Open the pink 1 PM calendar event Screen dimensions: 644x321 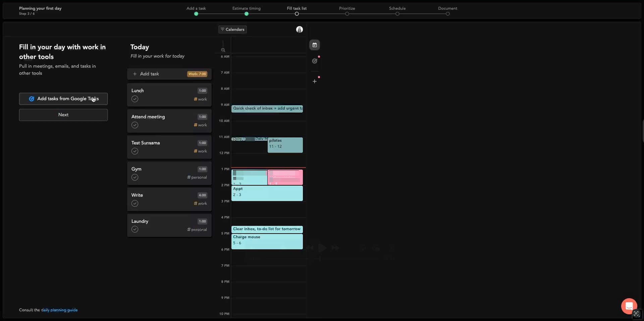285,177
